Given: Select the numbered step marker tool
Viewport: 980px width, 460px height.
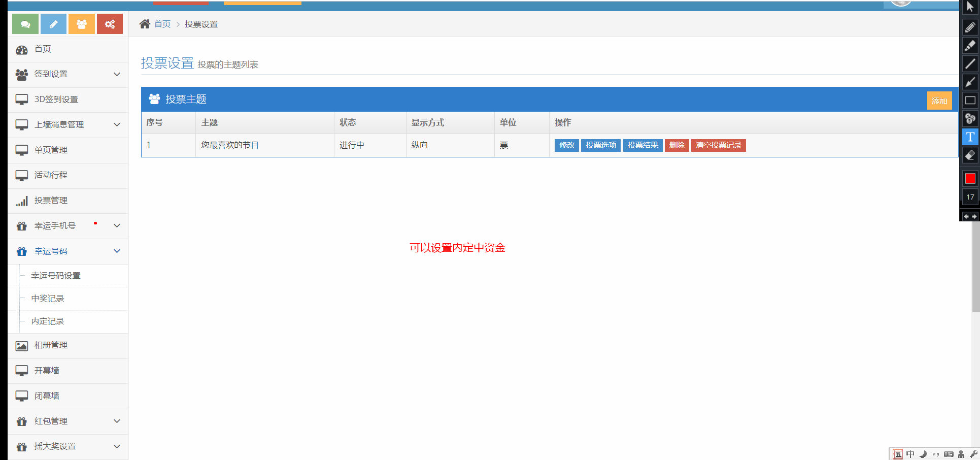Looking at the screenshot, I should (x=970, y=119).
